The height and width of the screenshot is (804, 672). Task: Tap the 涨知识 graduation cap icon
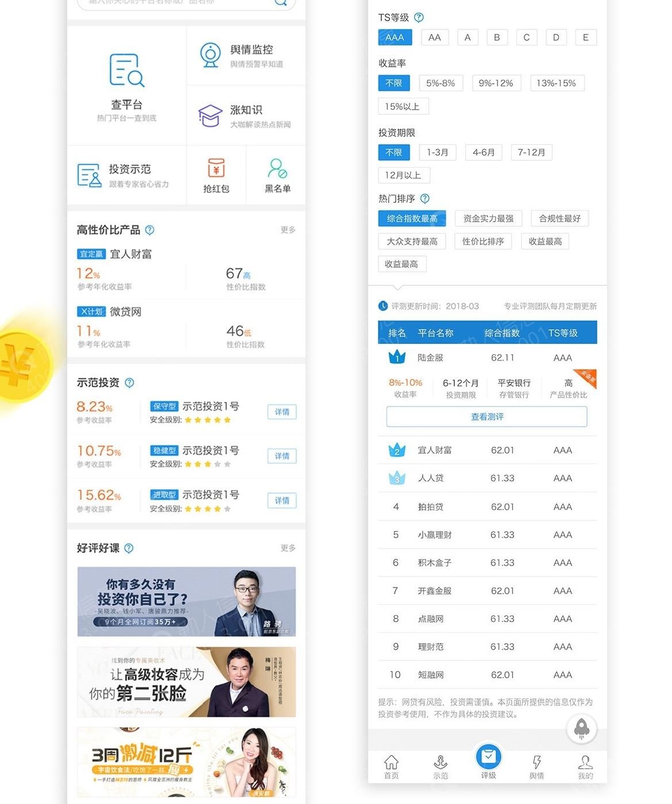(210, 116)
